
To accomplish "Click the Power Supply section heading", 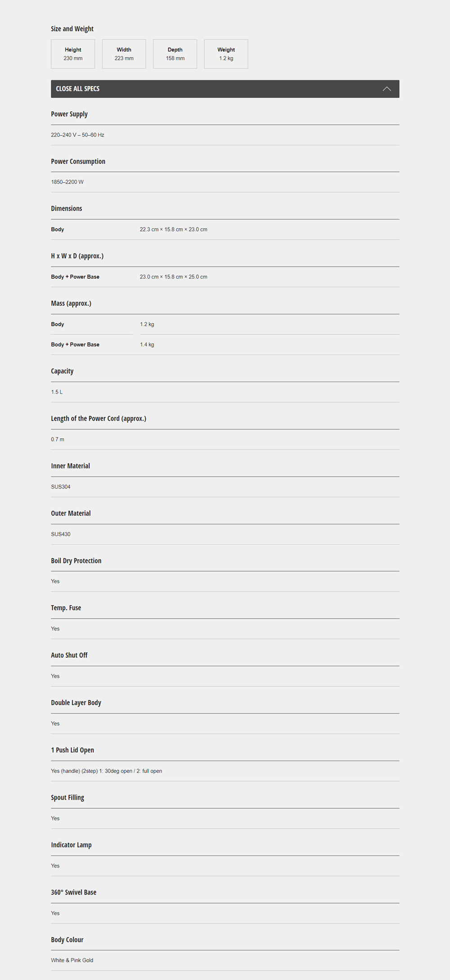I will point(69,114).
